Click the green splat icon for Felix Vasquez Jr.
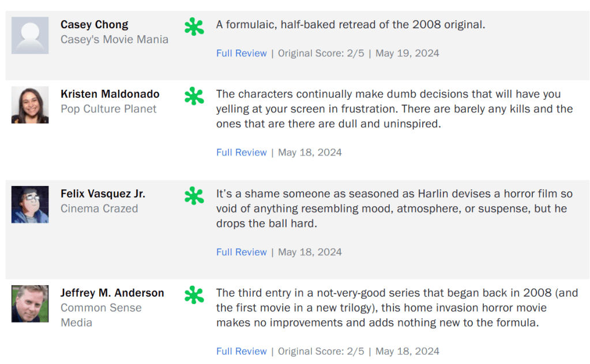590x364 pixels. click(x=194, y=196)
